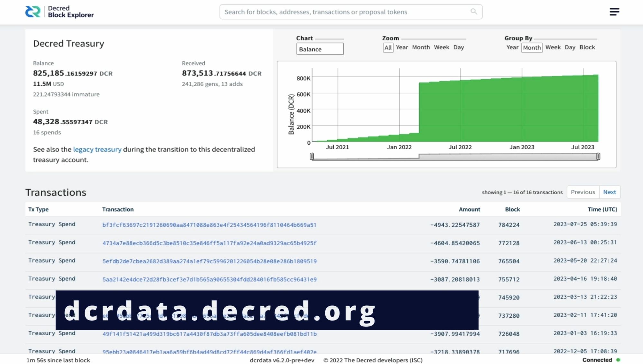Viewport: 643px width, 364px height.
Task: Open block 772128
Action: coord(509,243)
